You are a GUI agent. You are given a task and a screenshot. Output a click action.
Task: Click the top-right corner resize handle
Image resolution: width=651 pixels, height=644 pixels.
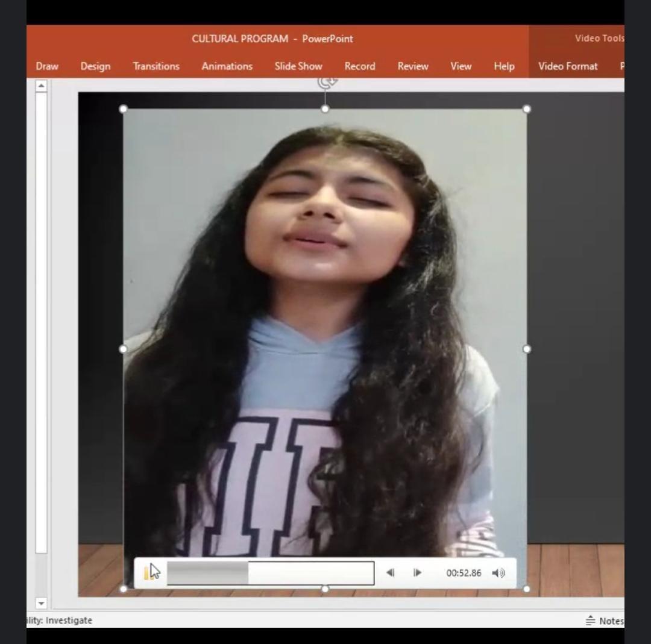[527, 109]
